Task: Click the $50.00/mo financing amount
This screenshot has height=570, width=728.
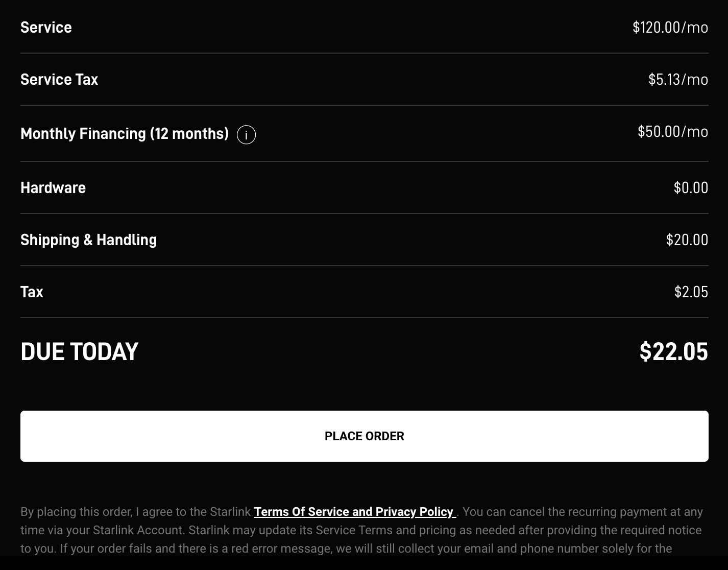Action: pyautogui.click(x=673, y=132)
